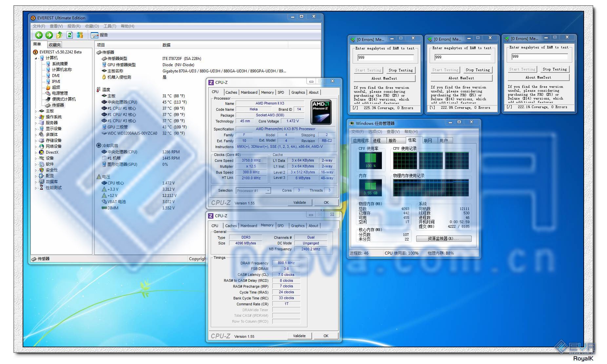Click the 999 megabytes field in third MemTest
Screen dimensions: 607x364
539,57
